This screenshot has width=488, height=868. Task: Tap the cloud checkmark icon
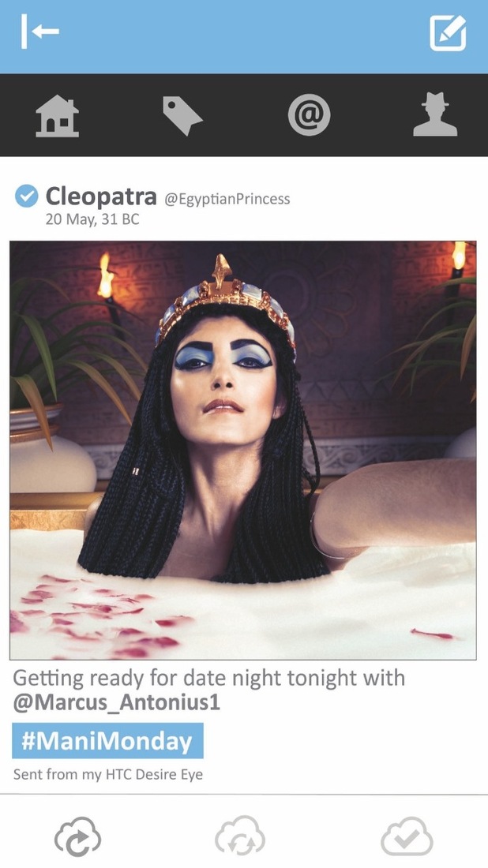point(407,836)
